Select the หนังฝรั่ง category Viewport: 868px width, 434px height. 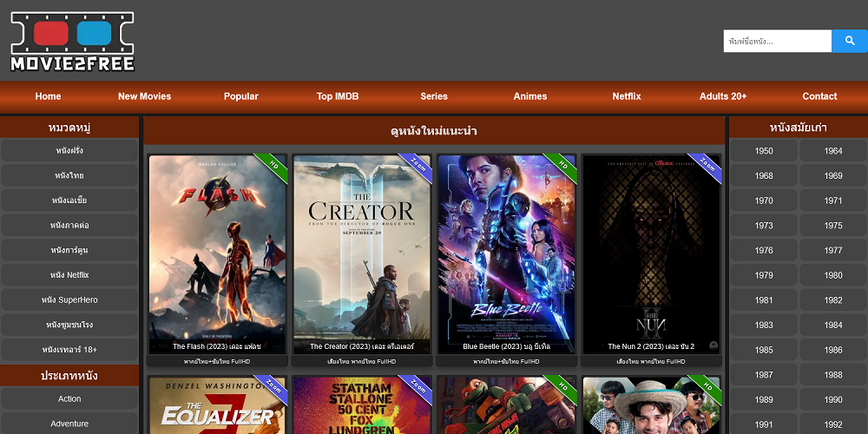pos(69,150)
